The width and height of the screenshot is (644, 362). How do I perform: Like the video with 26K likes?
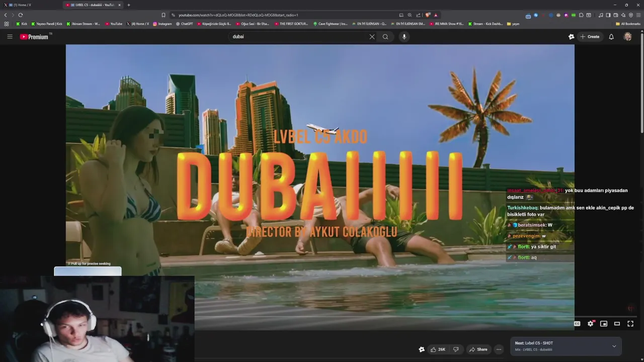click(x=437, y=349)
